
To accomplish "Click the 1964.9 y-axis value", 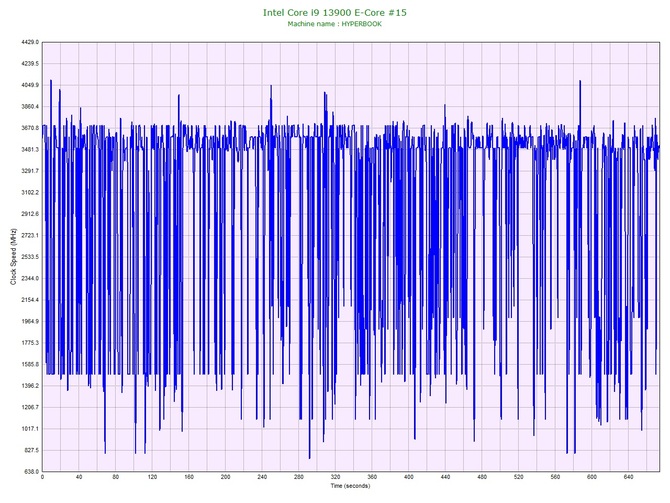I will click(x=30, y=321).
